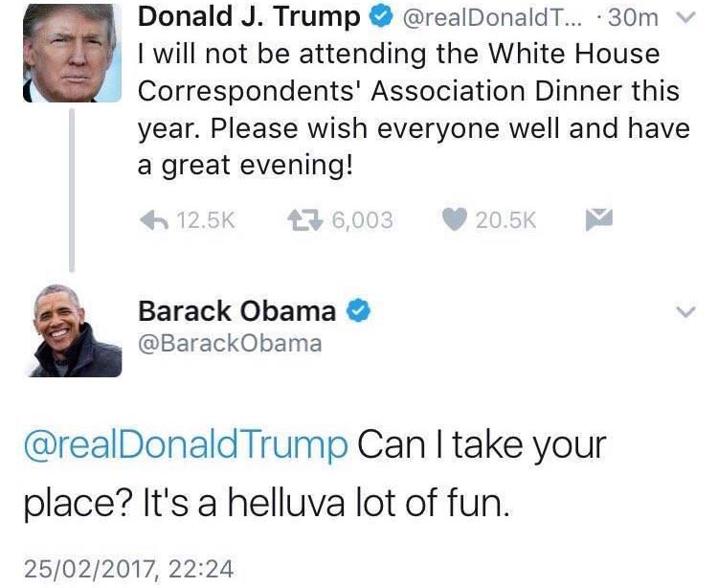This screenshot has height=588, width=718.
Task: View Barack Obama's profile photo
Action: 73,330
